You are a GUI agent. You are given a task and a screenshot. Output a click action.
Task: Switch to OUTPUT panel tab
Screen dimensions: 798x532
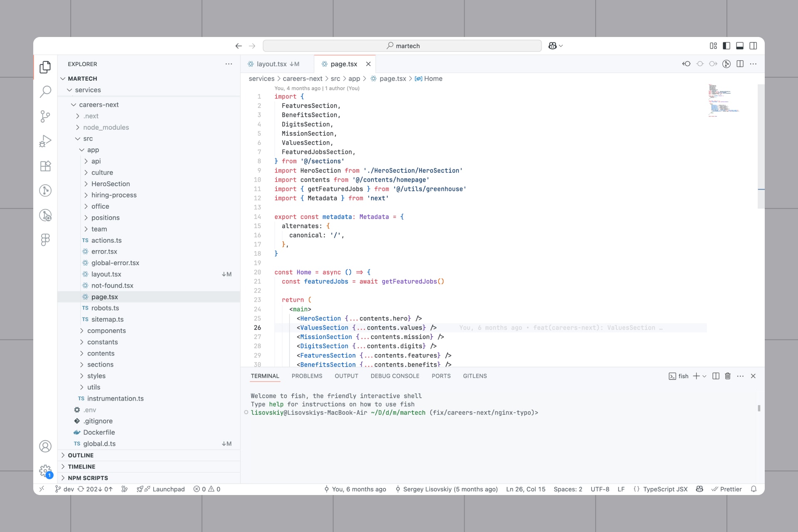click(x=346, y=376)
